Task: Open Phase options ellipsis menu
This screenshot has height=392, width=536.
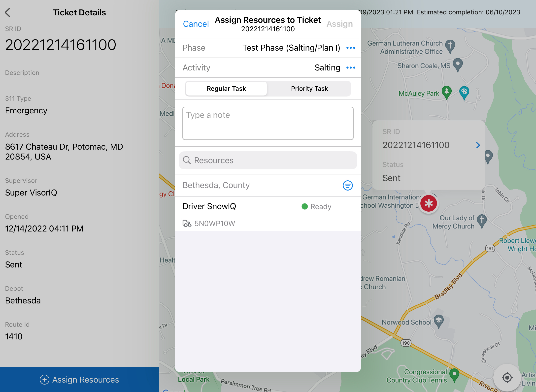Action: coord(351,48)
